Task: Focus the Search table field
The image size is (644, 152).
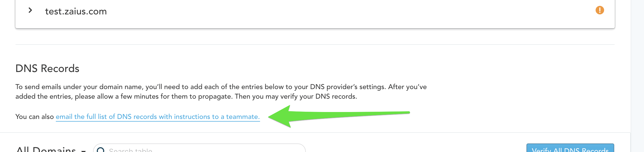Action: point(199,148)
